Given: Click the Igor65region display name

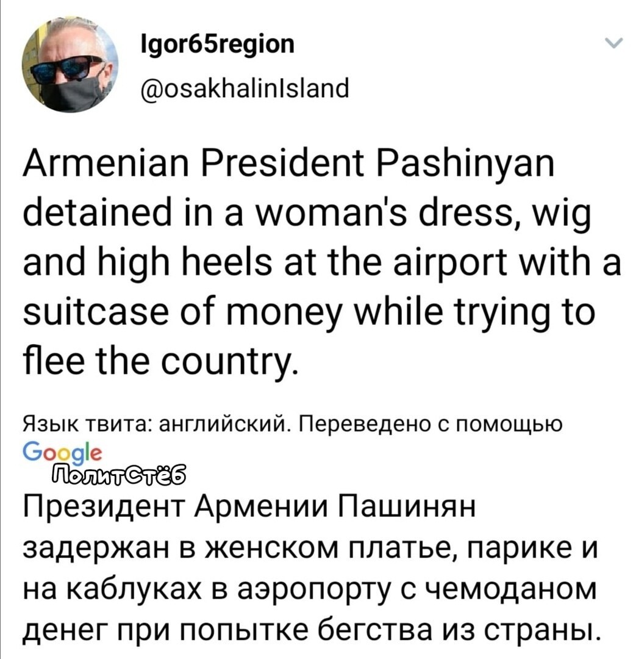Looking at the screenshot, I should [213, 45].
